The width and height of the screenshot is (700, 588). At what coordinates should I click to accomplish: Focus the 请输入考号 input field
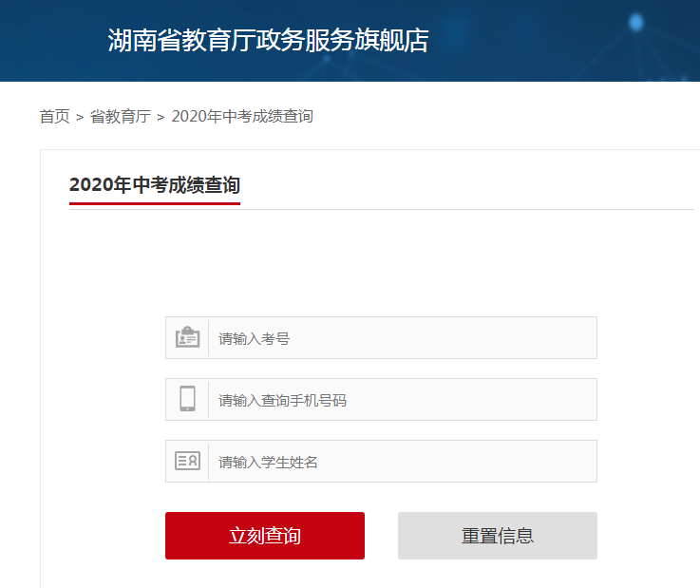click(x=402, y=338)
